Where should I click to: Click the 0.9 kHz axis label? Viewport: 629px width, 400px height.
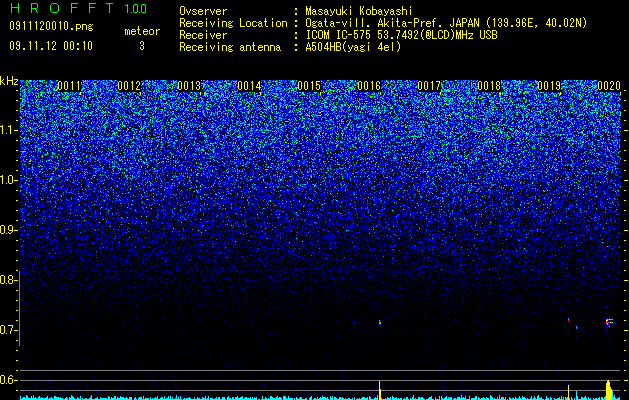[x=9, y=230]
